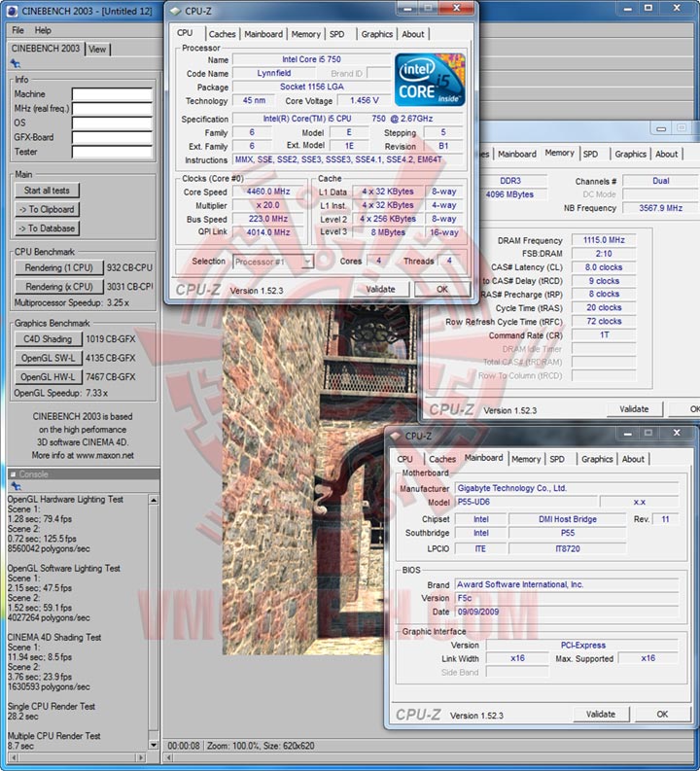Click Start all tests button
The height and width of the screenshot is (771, 700).
(x=47, y=191)
